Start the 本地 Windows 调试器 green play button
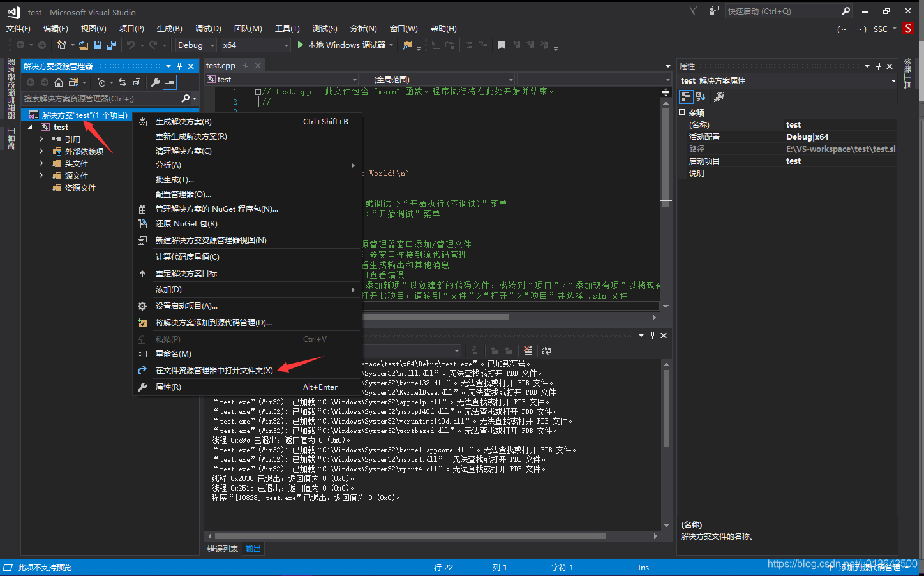The image size is (924, 576). [301, 45]
